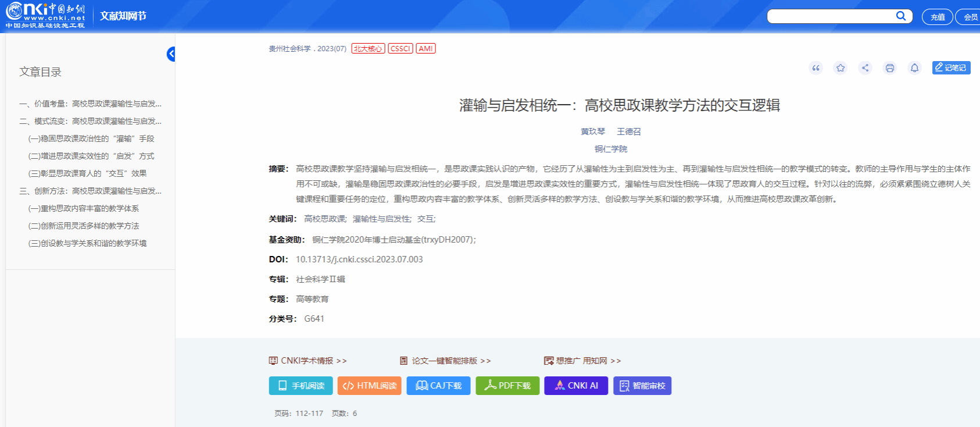
Task: Click the 手机阅读 button
Action: [x=301, y=386]
